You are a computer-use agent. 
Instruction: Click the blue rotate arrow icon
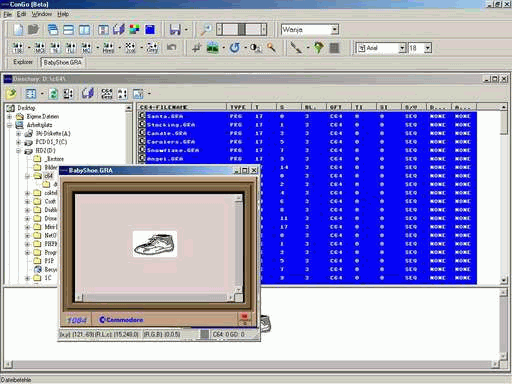point(234,48)
